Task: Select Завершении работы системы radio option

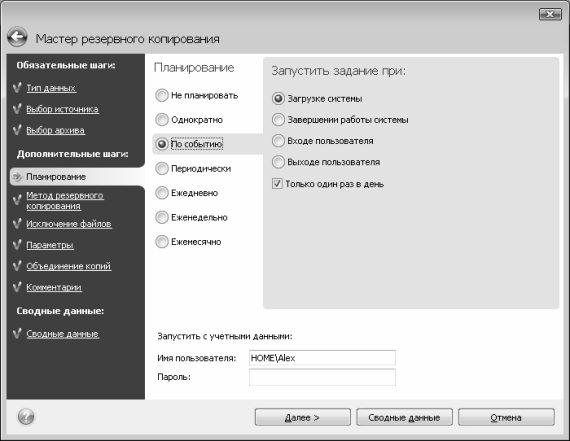Action: [278, 120]
